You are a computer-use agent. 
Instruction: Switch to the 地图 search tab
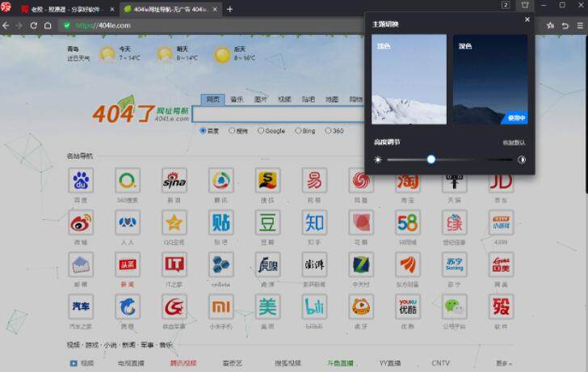point(332,99)
